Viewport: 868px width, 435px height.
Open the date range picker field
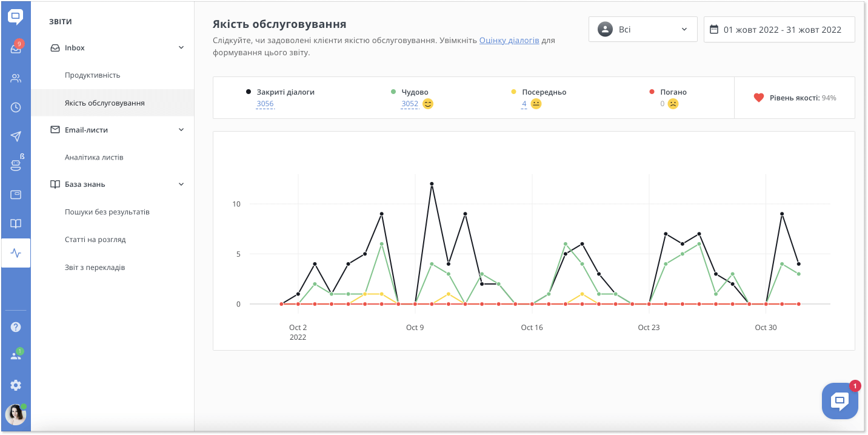click(x=779, y=29)
